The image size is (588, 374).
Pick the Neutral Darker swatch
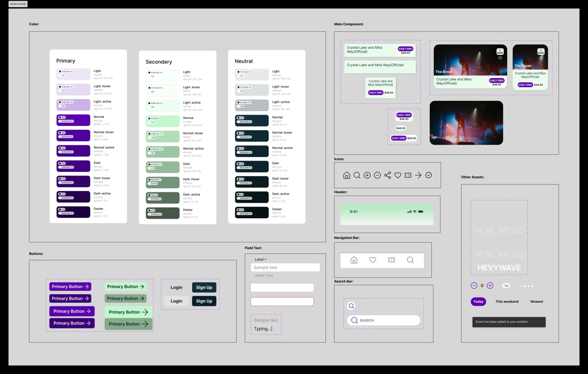[252, 212]
